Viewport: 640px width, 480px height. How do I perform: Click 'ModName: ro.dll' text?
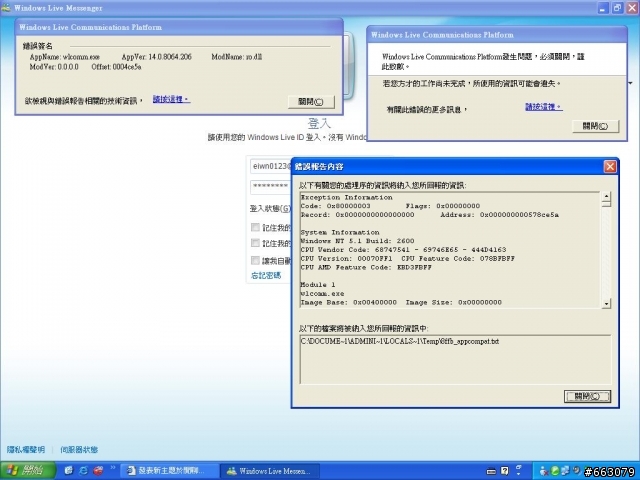click(237, 57)
